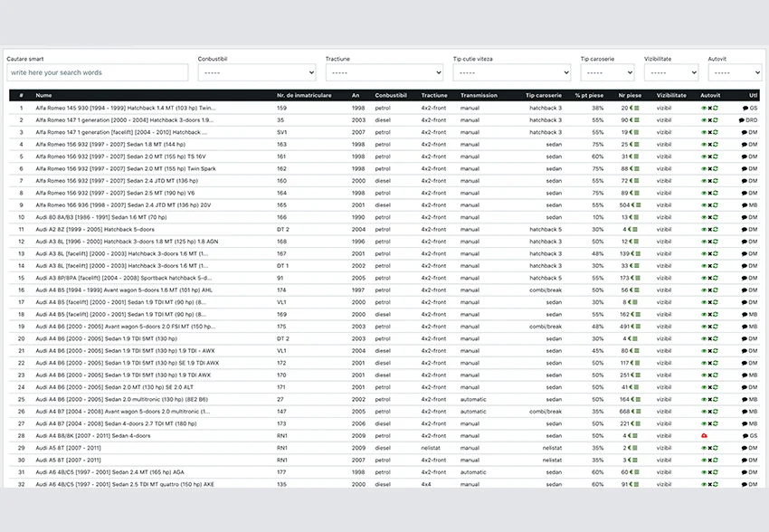
Task: Click the euro icon beside 504 pieces
Action: [x=633, y=205]
